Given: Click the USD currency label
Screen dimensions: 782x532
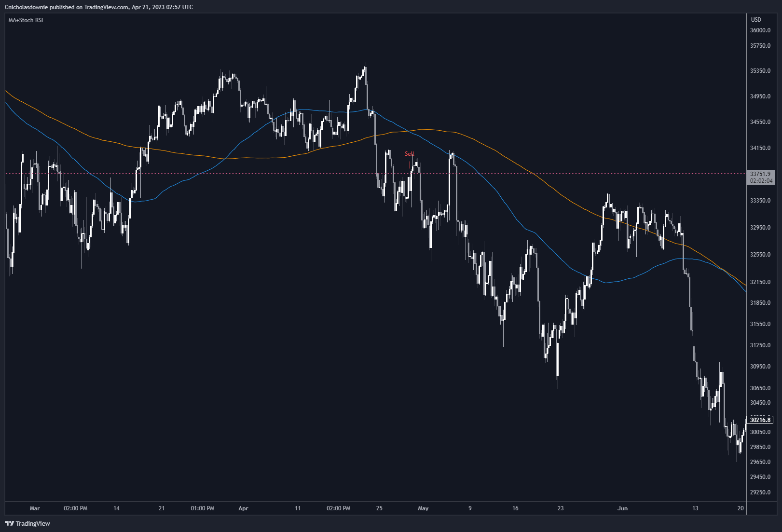Looking at the screenshot, I should coord(756,20).
